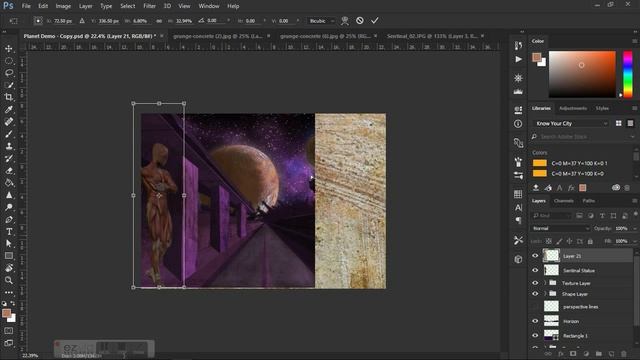Open the Fill value dropdown arrow

coord(634,241)
